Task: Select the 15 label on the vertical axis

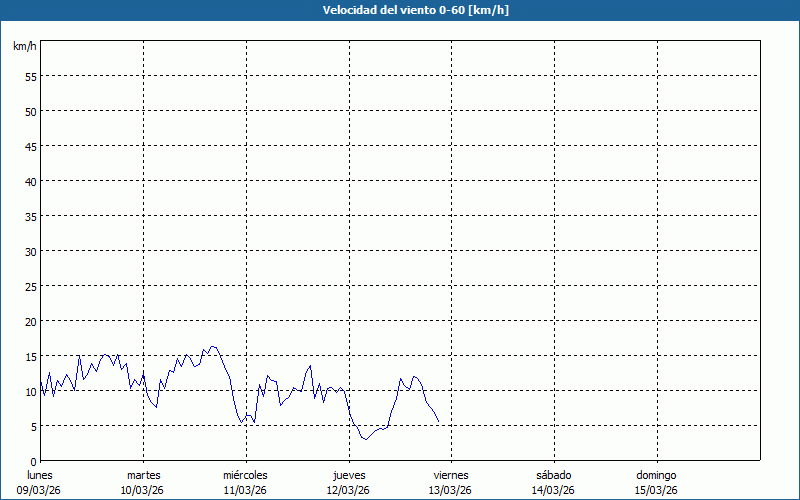Action: pyautogui.click(x=30, y=356)
